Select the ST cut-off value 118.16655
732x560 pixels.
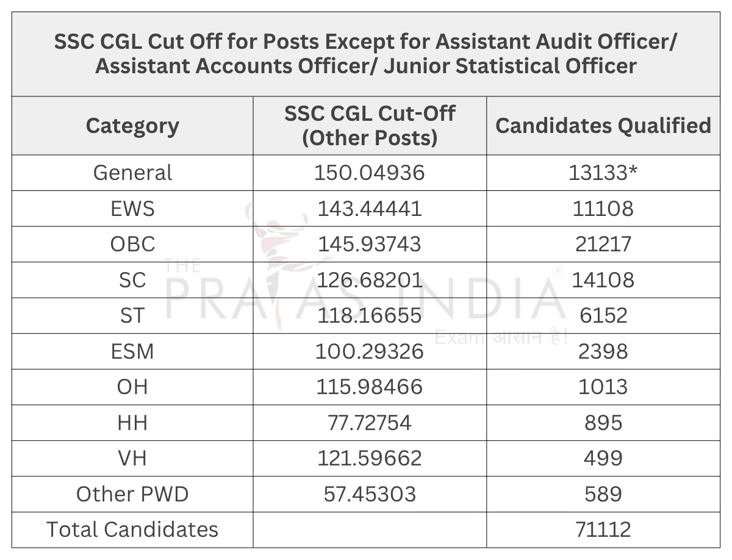(370, 315)
